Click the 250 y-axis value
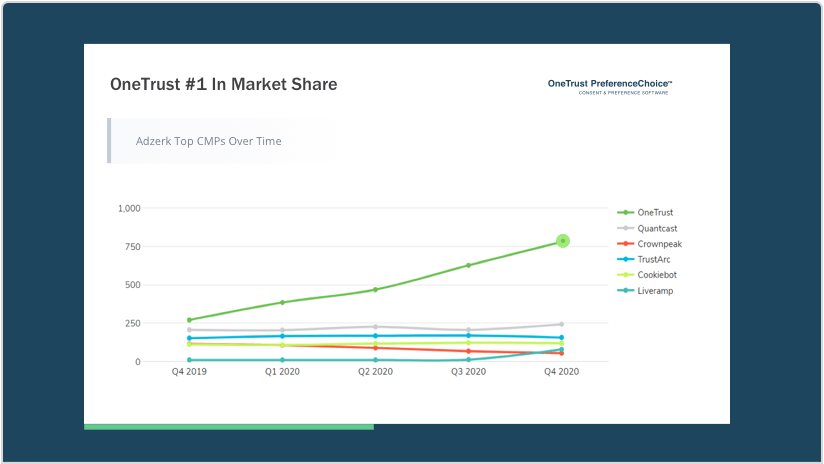The image size is (824, 464). tap(133, 323)
